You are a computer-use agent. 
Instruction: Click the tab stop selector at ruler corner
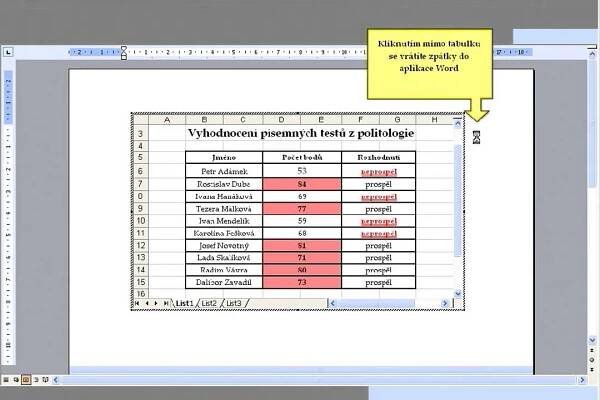pyautogui.click(x=7, y=52)
